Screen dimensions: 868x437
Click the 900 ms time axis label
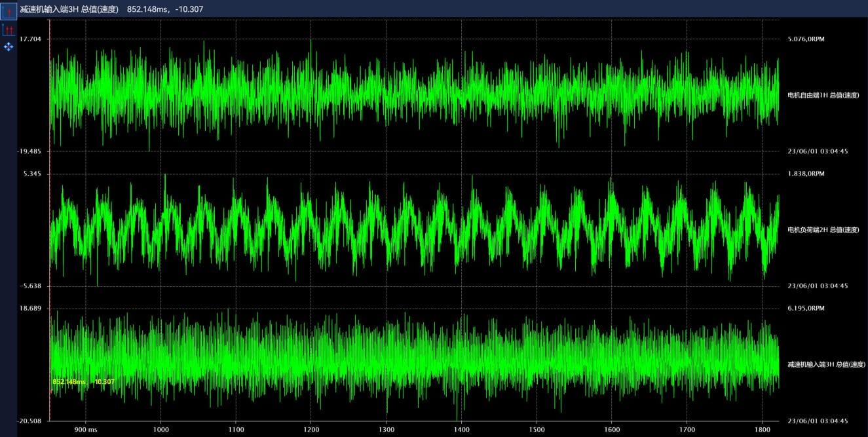point(86,429)
